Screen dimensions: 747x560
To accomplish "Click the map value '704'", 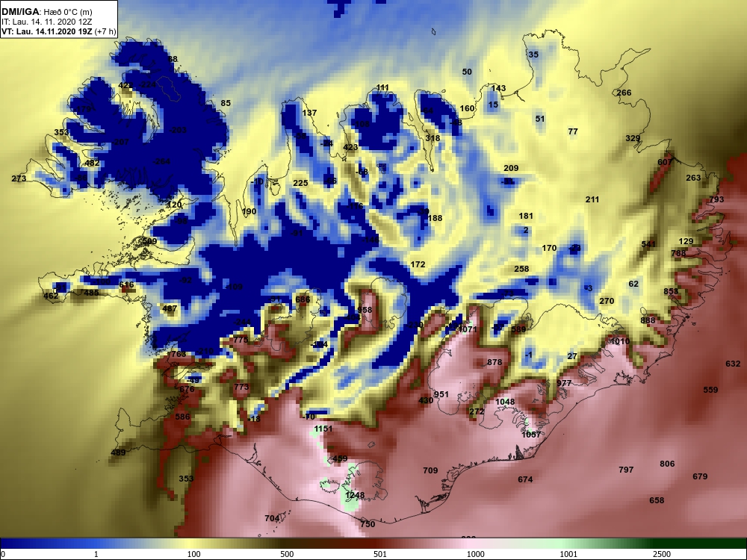I will tap(272, 519).
